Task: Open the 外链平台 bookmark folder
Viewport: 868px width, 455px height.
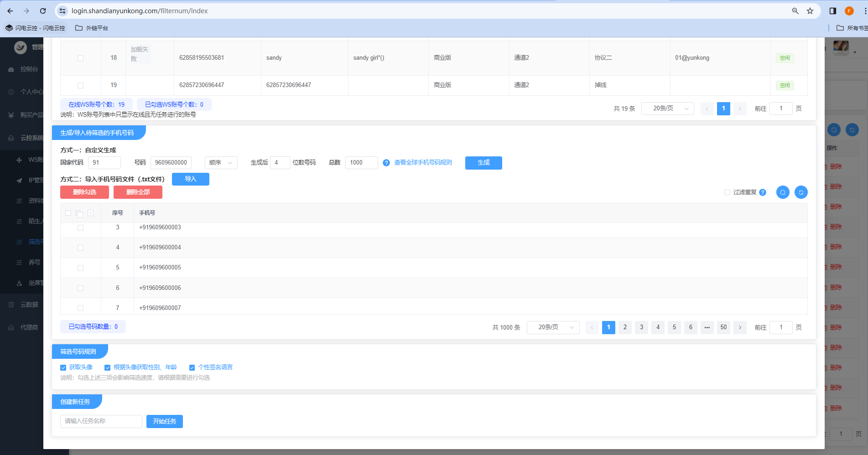Action: point(92,28)
